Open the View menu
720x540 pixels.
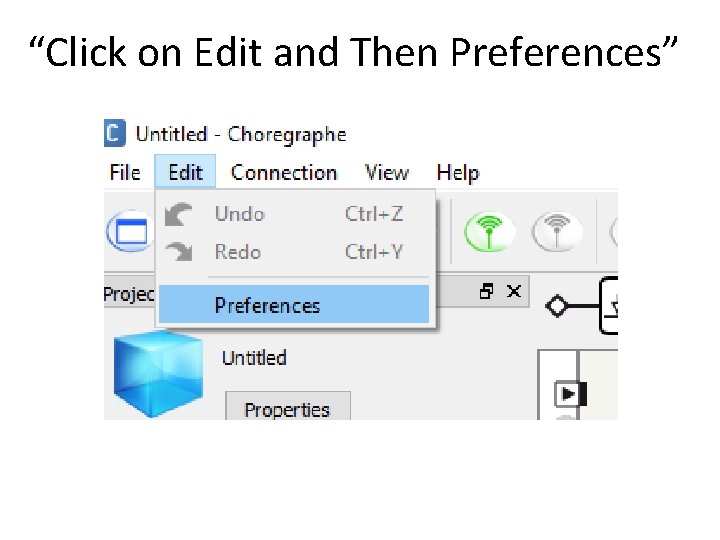(x=386, y=173)
